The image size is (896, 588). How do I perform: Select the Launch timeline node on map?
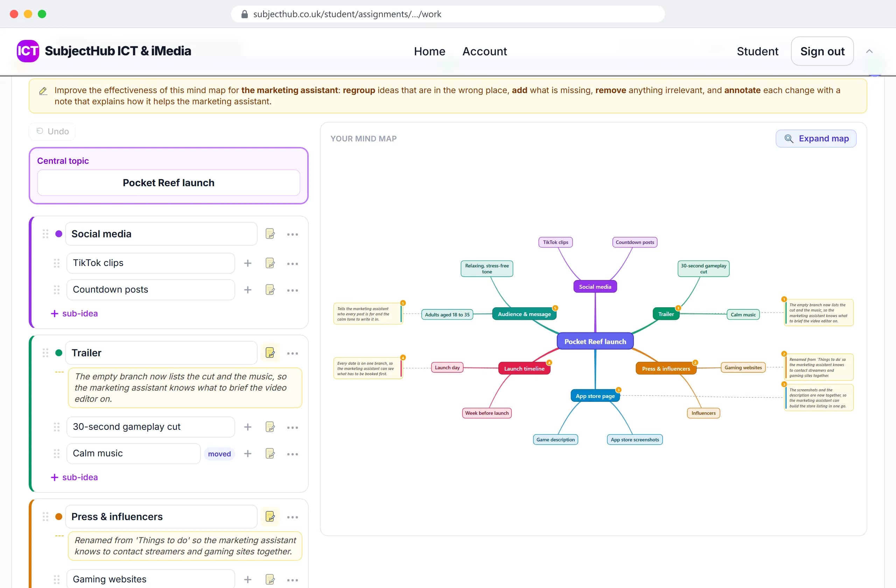524,369
